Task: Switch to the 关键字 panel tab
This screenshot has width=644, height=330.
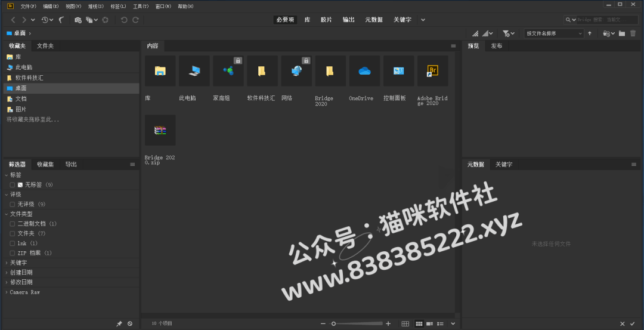Action: coord(503,164)
